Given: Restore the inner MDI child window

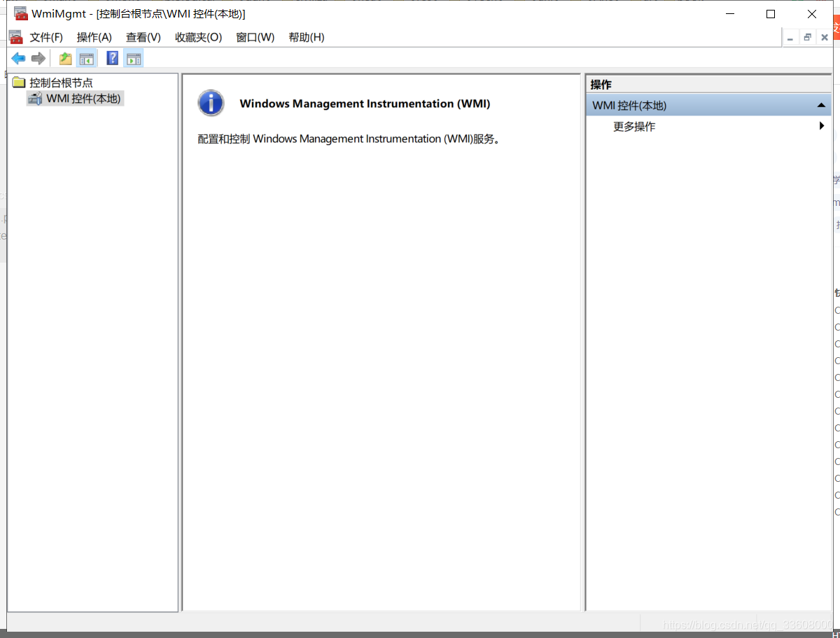Looking at the screenshot, I should pos(807,37).
